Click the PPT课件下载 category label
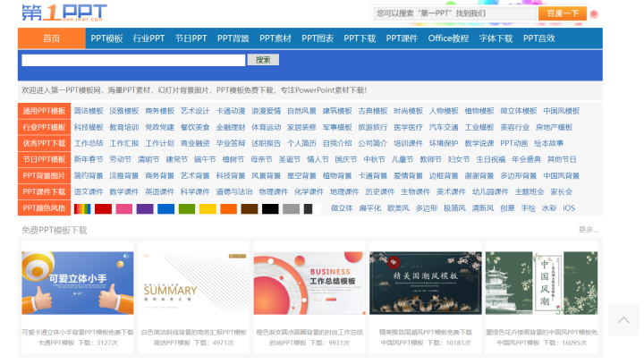The height and width of the screenshot is (364, 644). [x=45, y=192]
